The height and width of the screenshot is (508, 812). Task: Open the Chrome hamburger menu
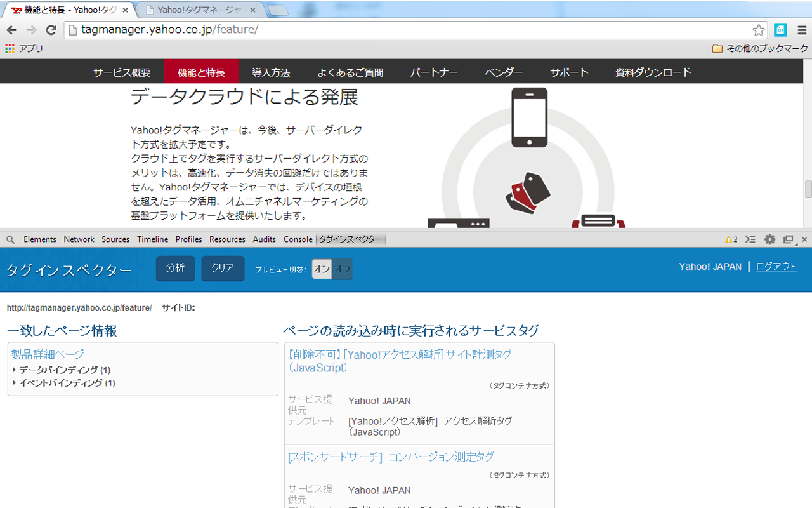tap(802, 30)
